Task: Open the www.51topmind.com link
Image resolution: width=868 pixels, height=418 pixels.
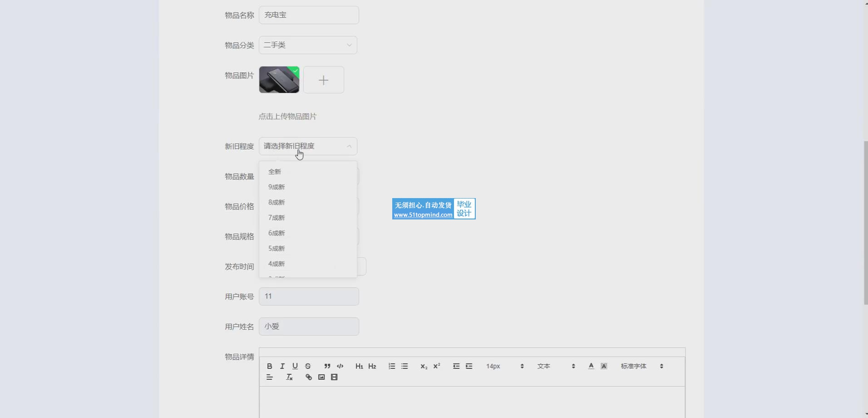Action: click(x=423, y=215)
